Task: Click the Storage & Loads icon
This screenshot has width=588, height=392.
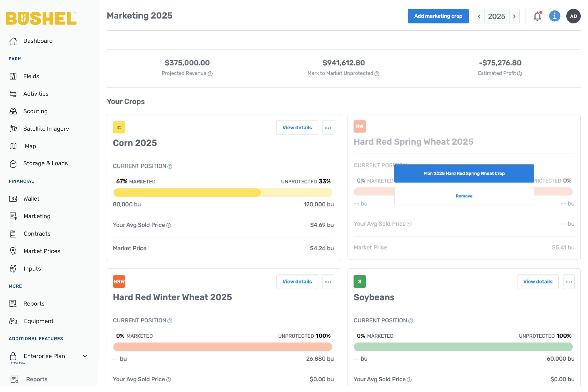Action: [13, 163]
